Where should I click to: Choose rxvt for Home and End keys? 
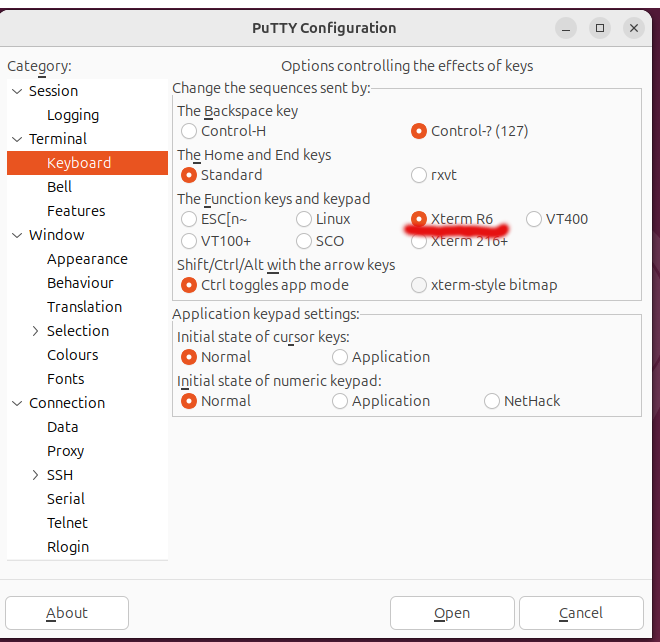tap(419, 175)
